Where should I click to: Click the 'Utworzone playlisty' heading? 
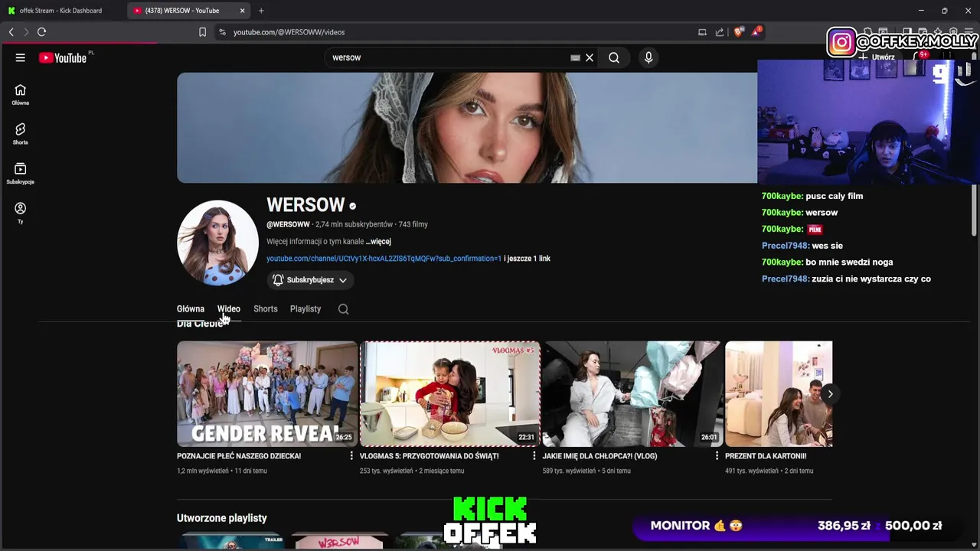pyautogui.click(x=222, y=518)
